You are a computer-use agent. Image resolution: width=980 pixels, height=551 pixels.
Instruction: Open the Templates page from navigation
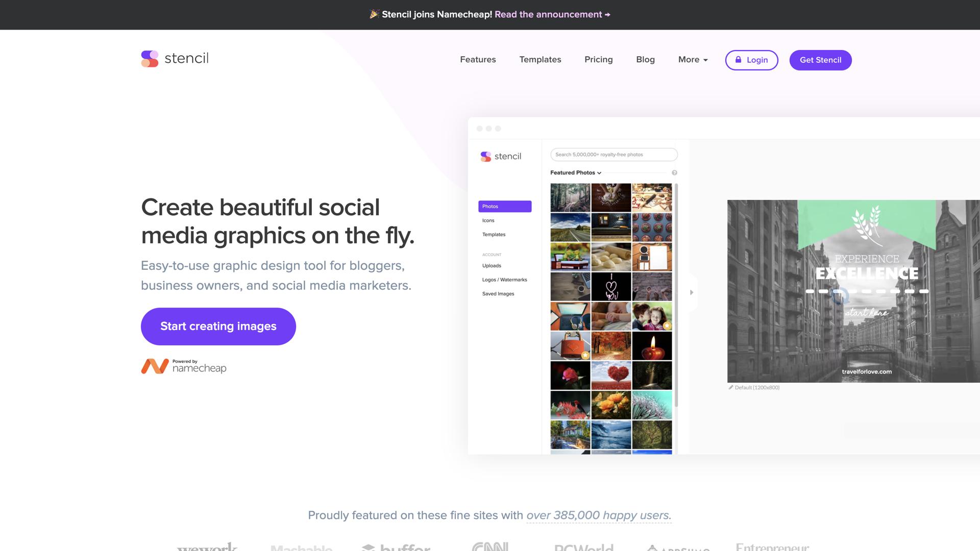pos(540,60)
